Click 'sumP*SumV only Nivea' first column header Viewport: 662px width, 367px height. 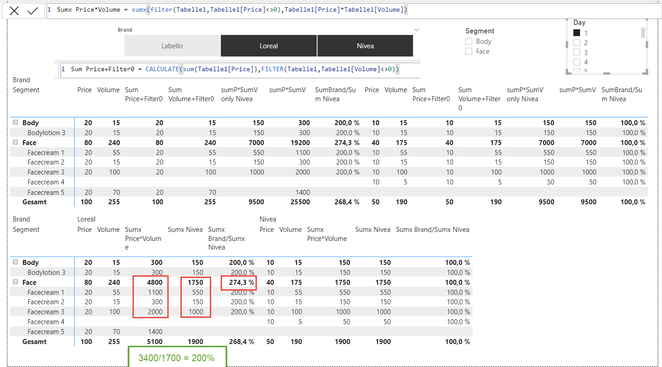click(239, 94)
